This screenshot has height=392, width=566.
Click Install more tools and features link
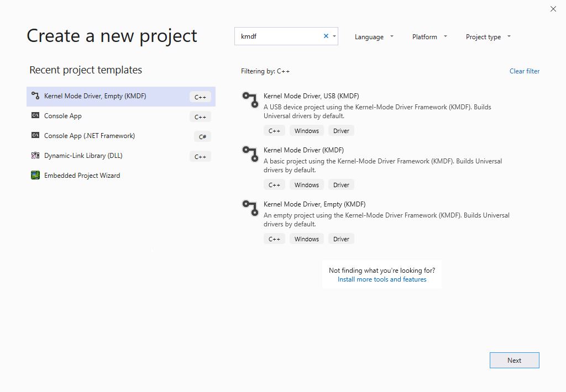pyautogui.click(x=382, y=279)
